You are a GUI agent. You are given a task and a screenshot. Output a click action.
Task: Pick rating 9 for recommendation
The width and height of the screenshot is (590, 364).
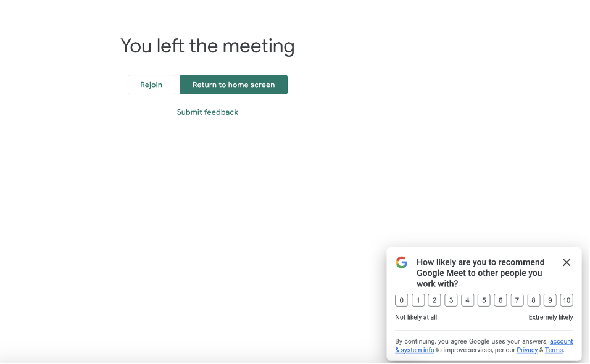[550, 300]
